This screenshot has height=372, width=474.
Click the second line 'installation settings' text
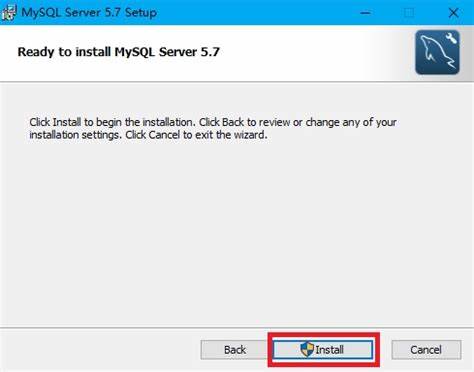[x=148, y=135]
